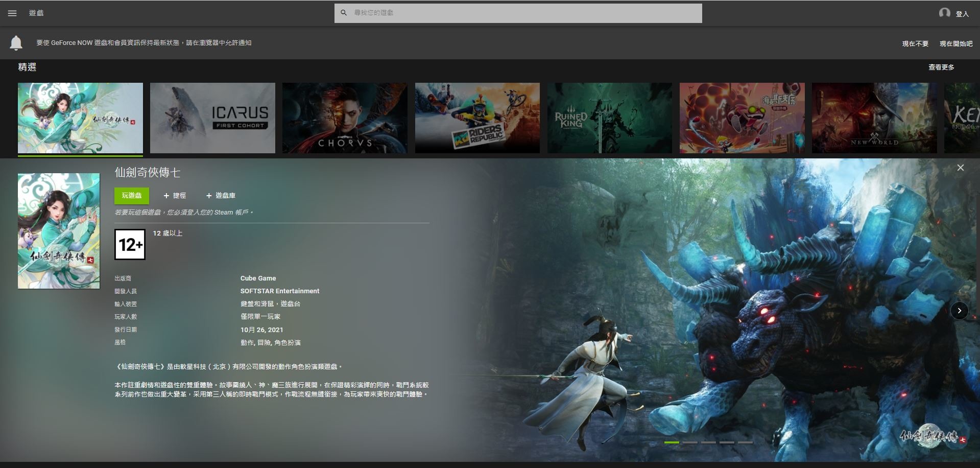Image resolution: width=980 pixels, height=468 pixels.
Task: Select the New World thumbnail
Action: [874, 118]
